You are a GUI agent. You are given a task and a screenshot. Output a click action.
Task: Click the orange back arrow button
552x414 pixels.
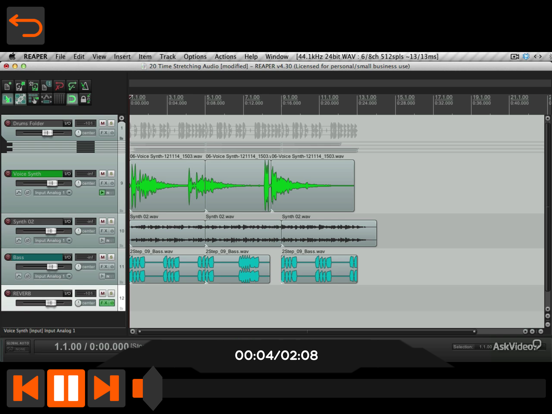26,26
